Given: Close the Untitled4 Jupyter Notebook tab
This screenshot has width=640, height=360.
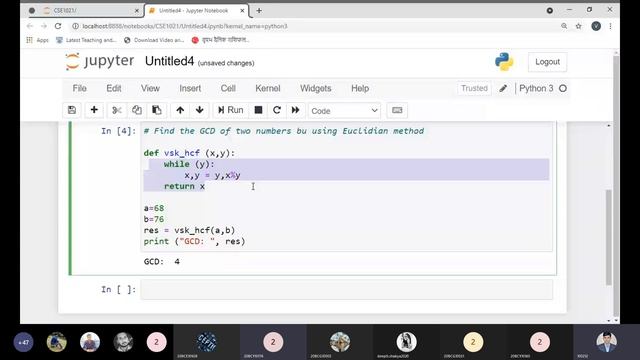Looking at the screenshot, I should [242, 11].
